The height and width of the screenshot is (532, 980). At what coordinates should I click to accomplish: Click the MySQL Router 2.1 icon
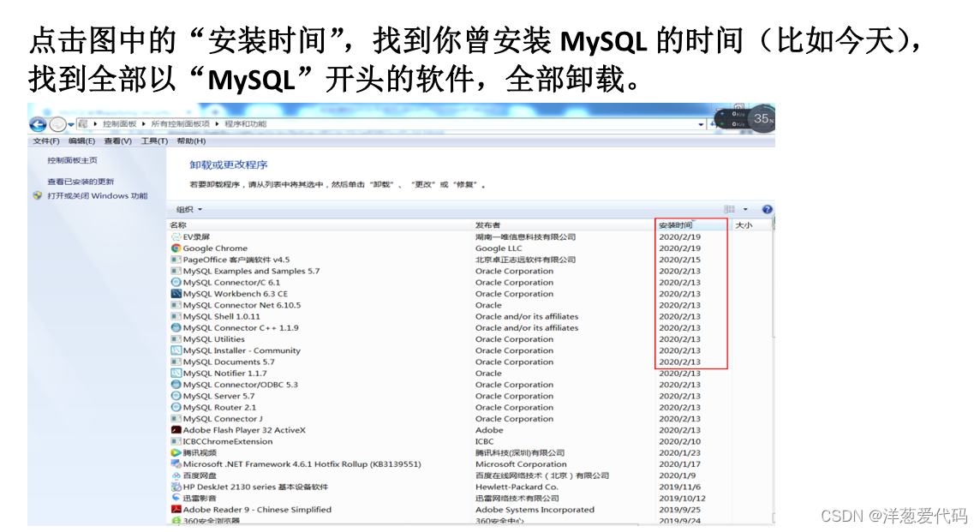(176, 408)
